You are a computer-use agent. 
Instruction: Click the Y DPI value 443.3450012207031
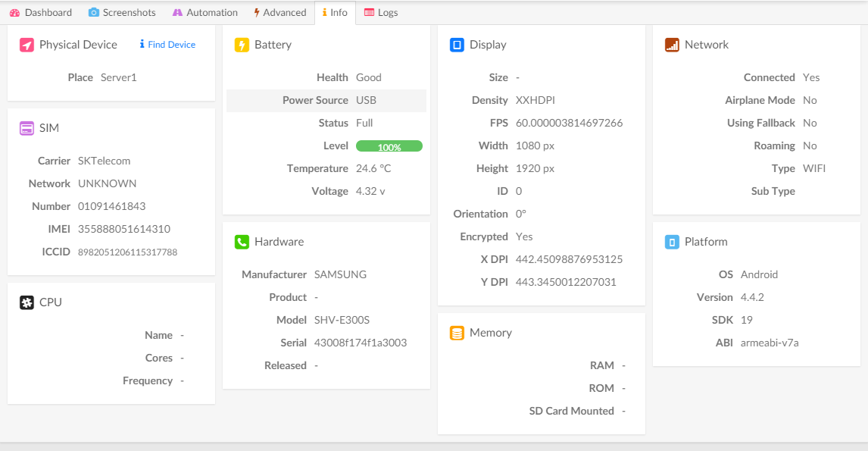point(566,282)
